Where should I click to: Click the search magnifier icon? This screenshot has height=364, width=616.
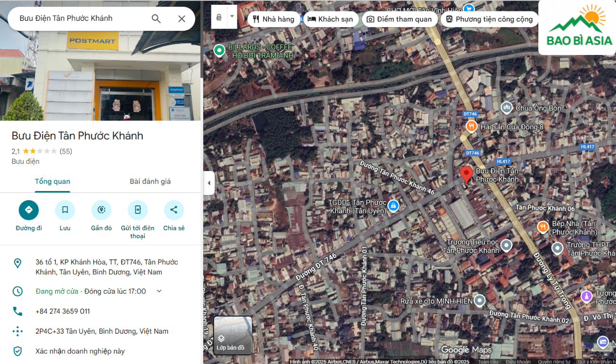pos(156,18)
